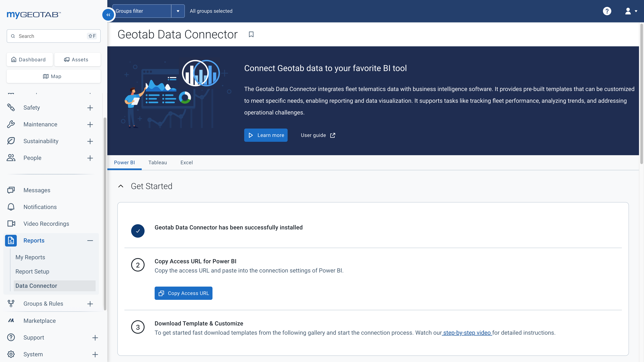644x362 pixels.
Task: Click the Notifications bell icon
Action: pos(11,207)
